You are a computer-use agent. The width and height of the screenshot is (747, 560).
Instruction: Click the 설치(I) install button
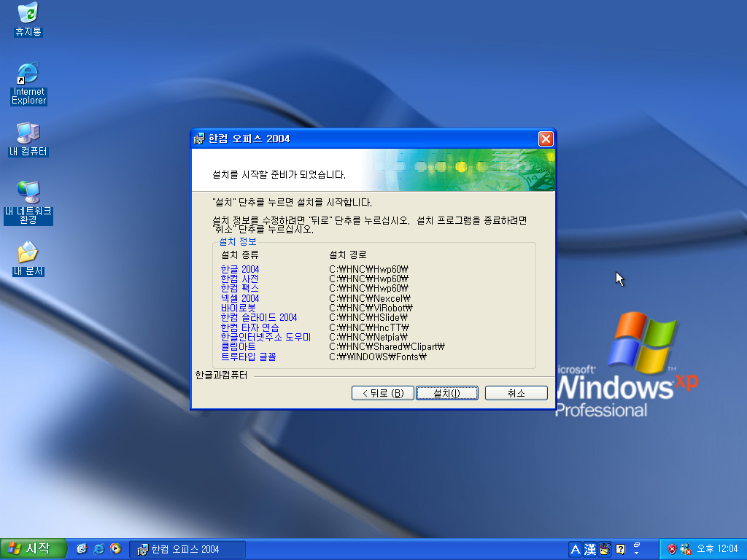[x=447, y=393]
